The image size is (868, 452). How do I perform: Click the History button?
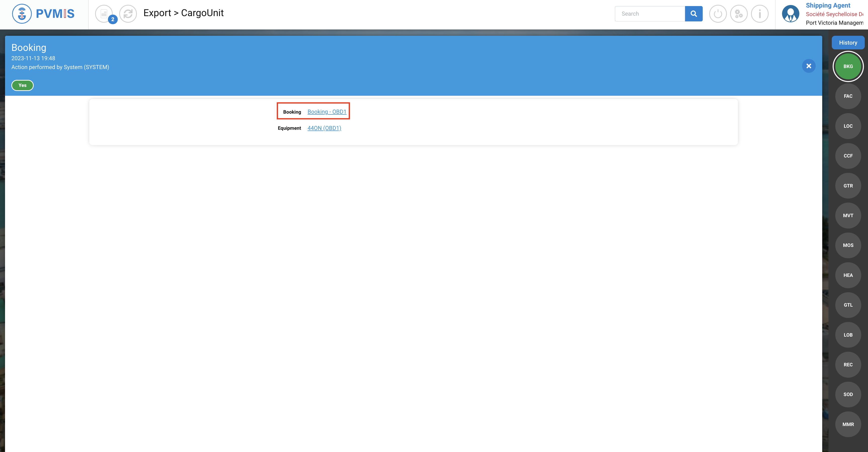848,43
